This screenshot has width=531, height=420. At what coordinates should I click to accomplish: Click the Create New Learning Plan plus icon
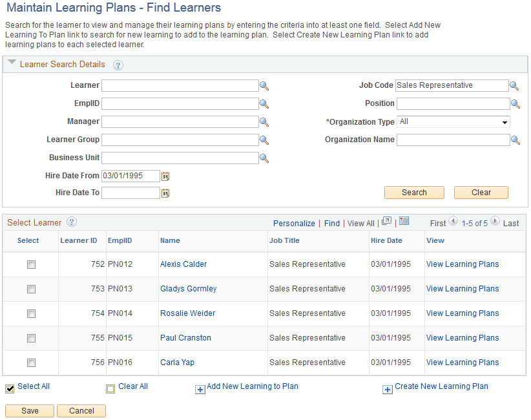[388, 390]
